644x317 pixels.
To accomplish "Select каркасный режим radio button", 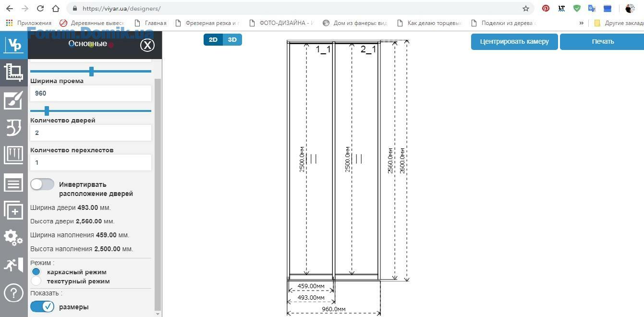I will [x=36, y=272].
